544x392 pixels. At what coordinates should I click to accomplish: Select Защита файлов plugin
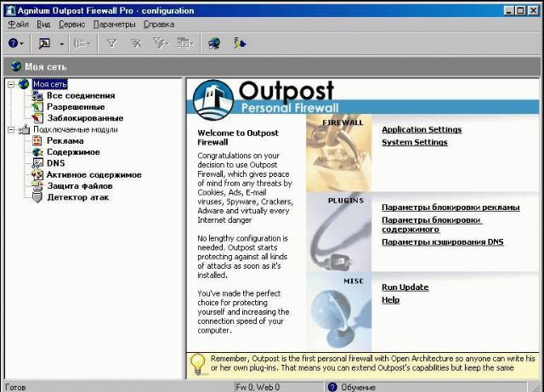click(x=80, y=186)
